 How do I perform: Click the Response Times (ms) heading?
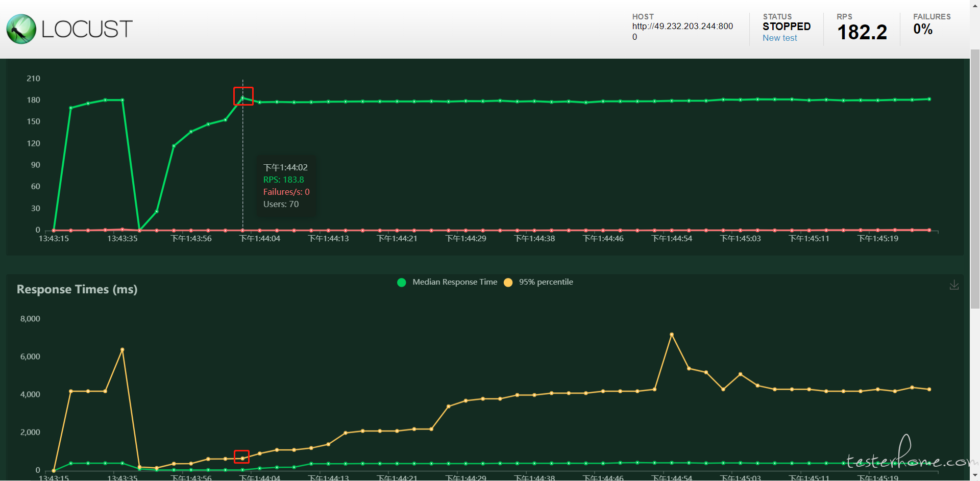click(77, 289)
